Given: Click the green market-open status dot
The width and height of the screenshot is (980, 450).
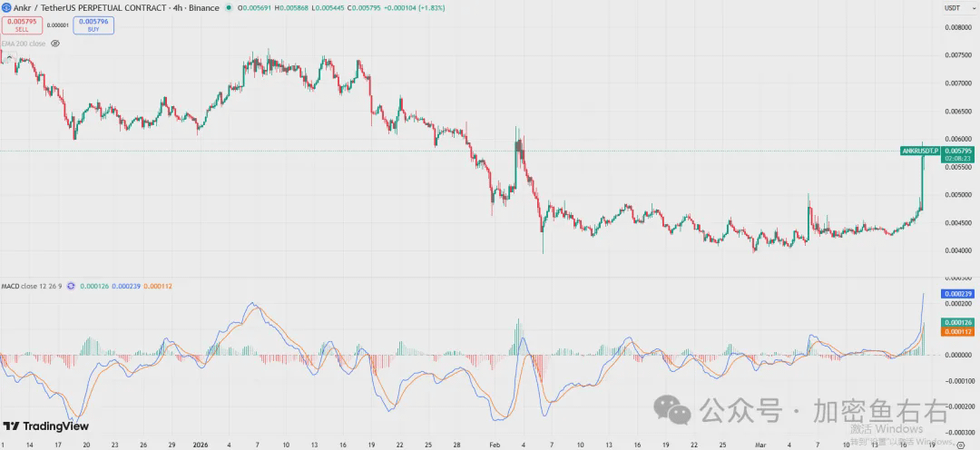Looking at the screenshot, I should coord(229,8).
